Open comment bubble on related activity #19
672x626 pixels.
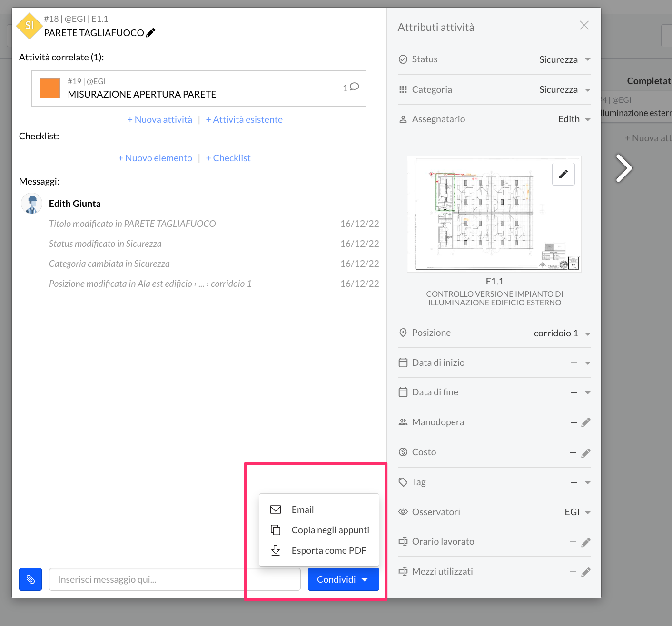[x=354, y=87]
